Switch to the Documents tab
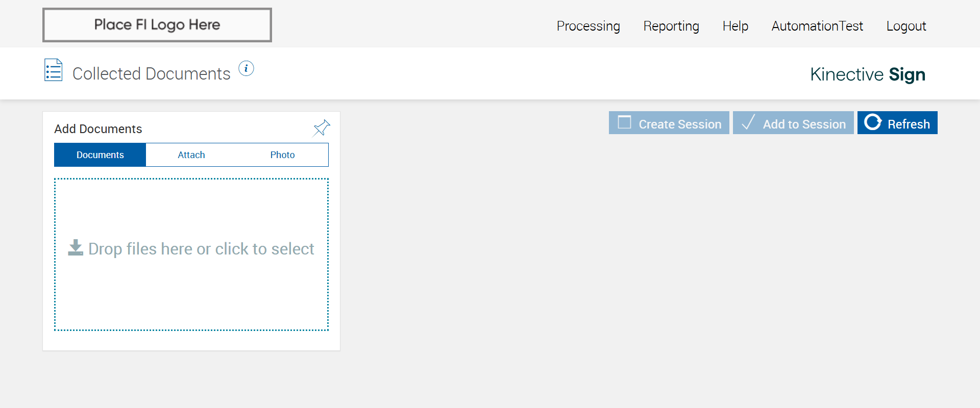This screenshot has height=408, width=980. point(100,155)
